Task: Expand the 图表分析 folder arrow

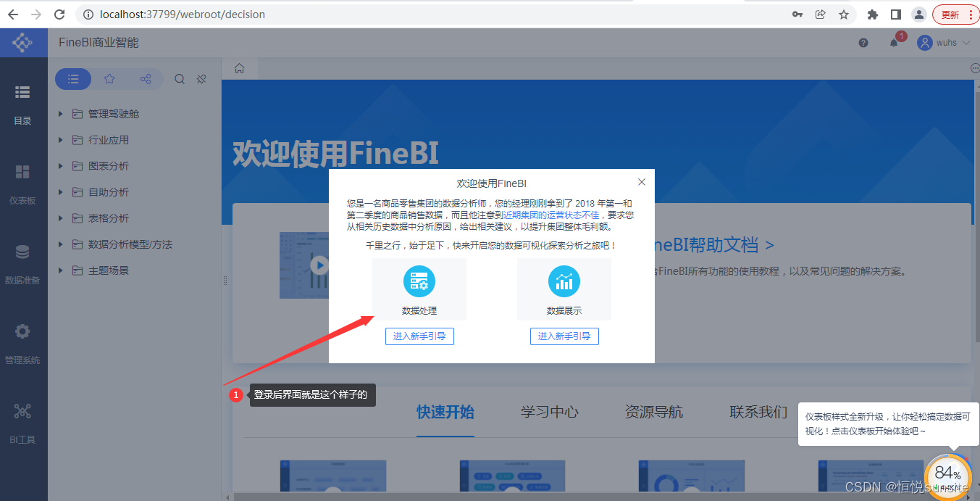Action: [x=62, y=166]
